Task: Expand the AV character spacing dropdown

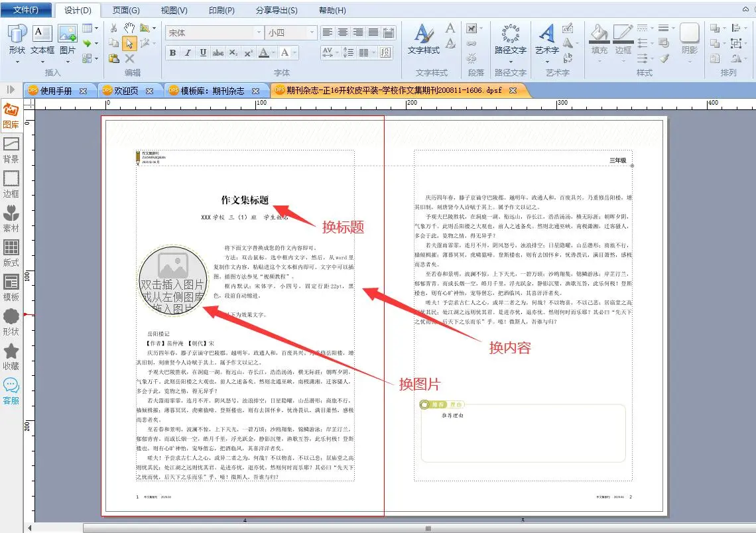Action: coord(336,52)
